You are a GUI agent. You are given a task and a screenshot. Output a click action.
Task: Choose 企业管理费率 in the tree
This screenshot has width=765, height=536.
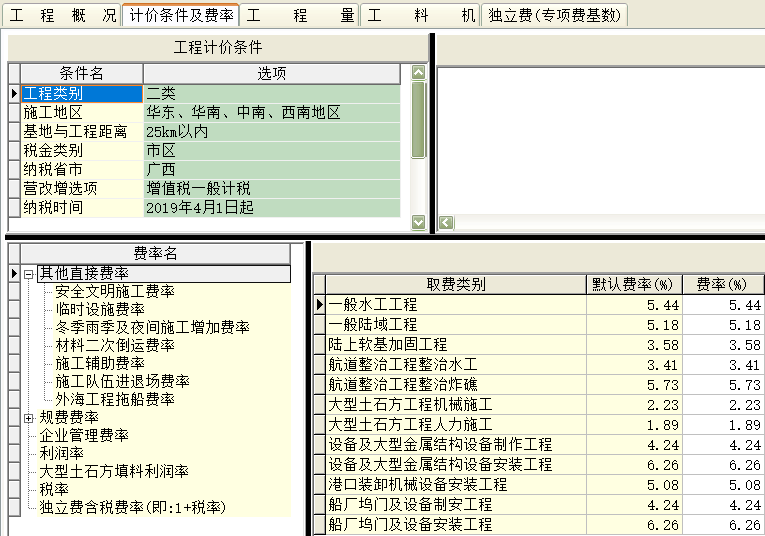[x=84, y=435]
